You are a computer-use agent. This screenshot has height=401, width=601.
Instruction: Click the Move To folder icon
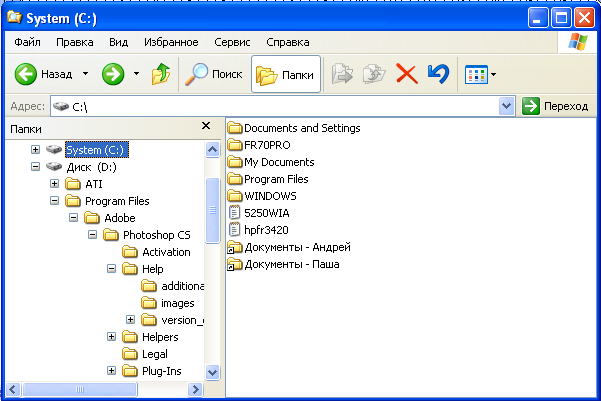point(342,74)
